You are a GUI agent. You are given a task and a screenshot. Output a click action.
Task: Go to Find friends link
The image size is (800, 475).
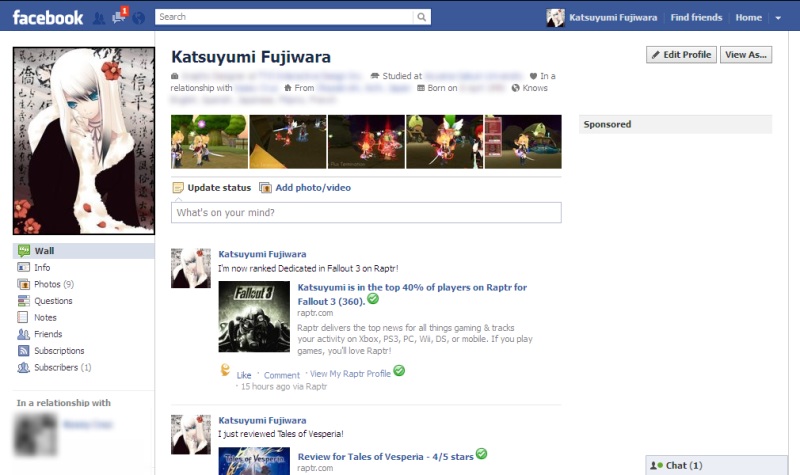click(x=696, y=17)
